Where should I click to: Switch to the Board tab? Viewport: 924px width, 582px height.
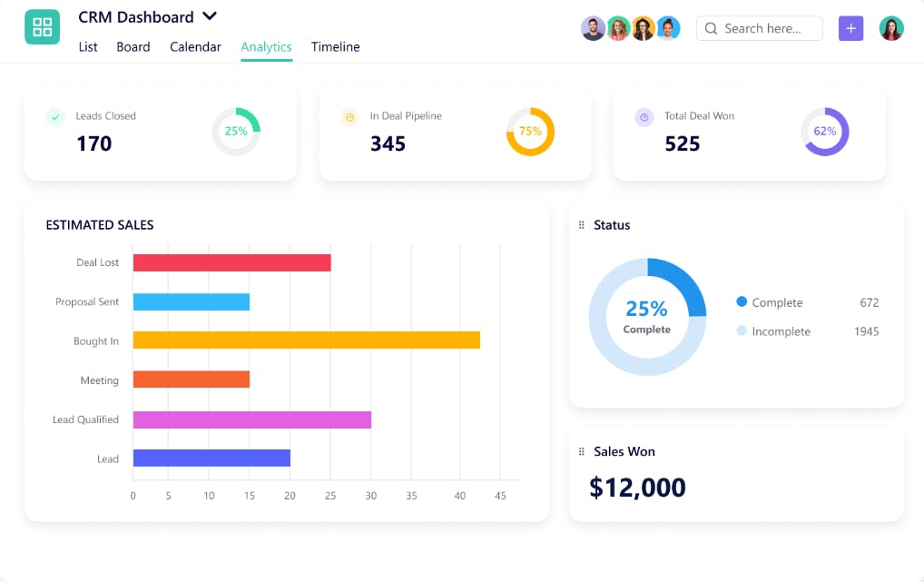(x=133, y=46)
